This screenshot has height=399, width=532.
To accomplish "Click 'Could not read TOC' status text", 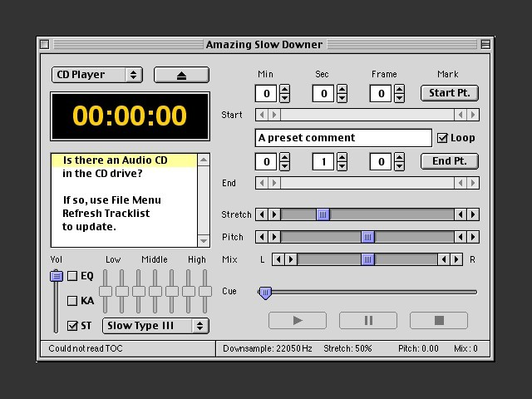I will click(x=85, y=348).
